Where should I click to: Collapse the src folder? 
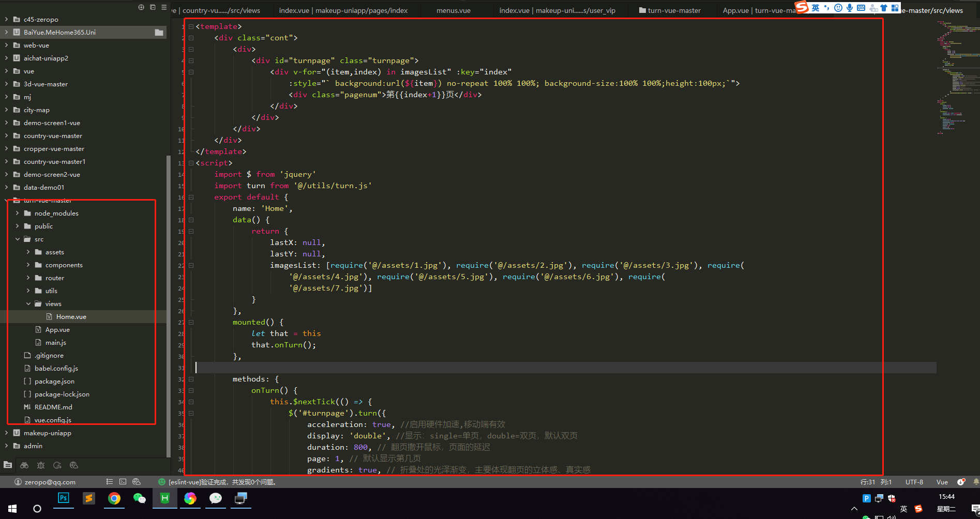[x=17, y=239]
